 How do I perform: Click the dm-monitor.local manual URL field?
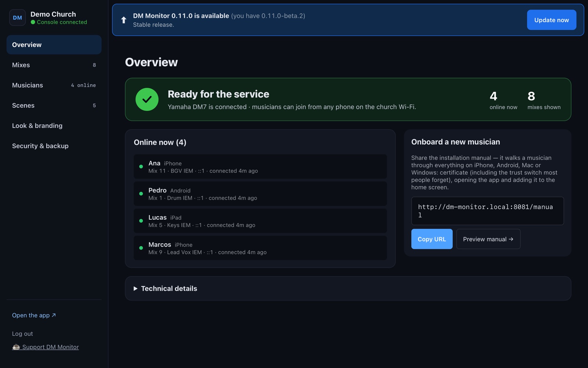487,211
